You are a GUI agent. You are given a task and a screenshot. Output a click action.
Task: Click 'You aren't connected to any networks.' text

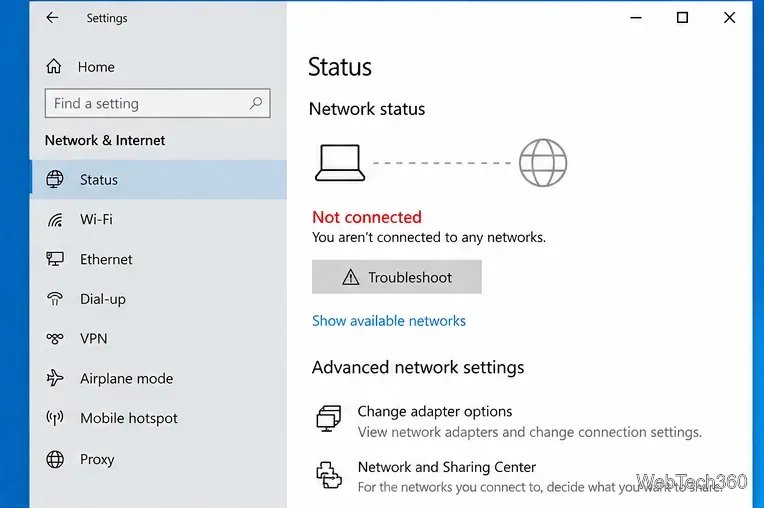429,237
